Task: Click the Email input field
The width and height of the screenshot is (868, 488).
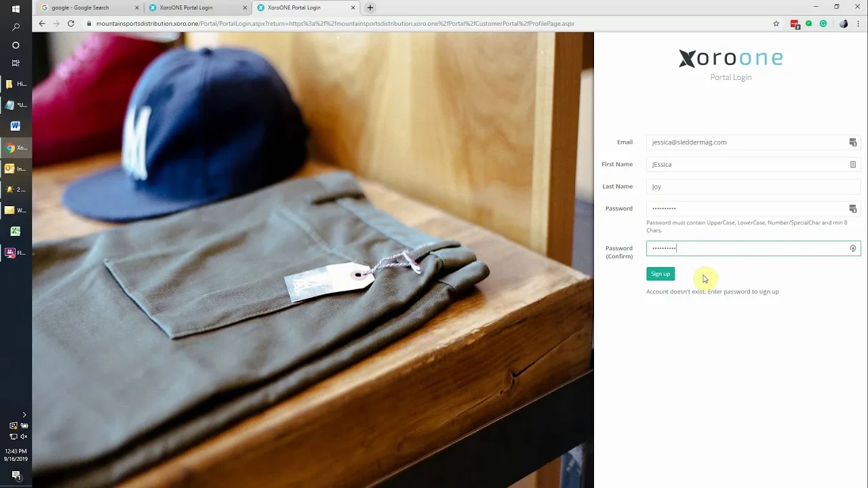Action: click(x=753, y=142)
